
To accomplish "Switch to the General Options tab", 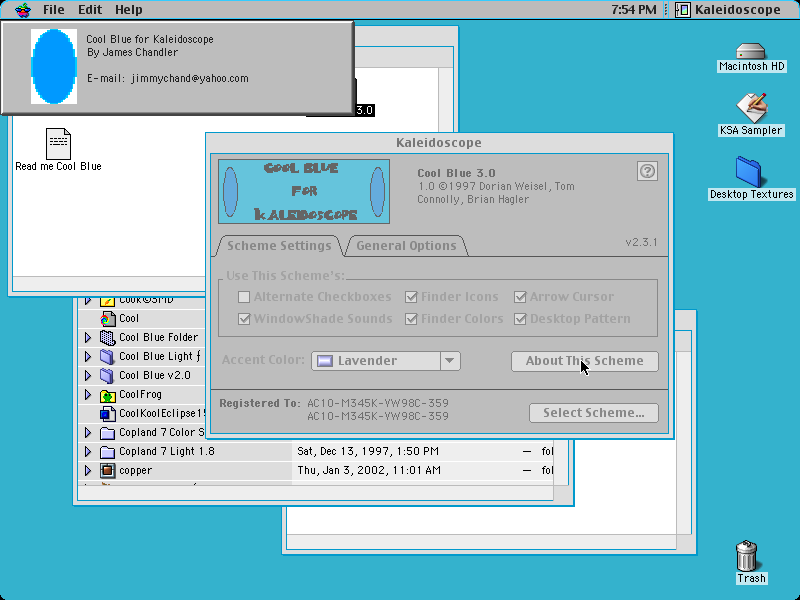I will click(x=406, y=246).
